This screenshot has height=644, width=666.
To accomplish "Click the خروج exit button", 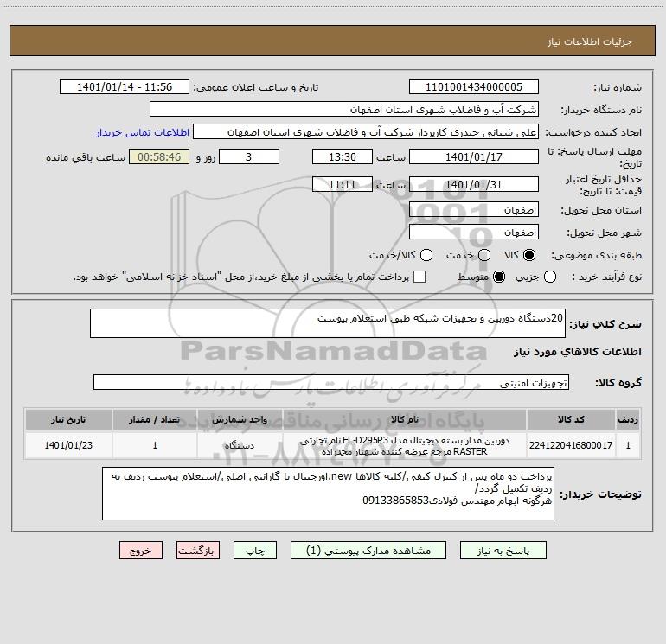I will pyautogui.click(x=141, y=551).
